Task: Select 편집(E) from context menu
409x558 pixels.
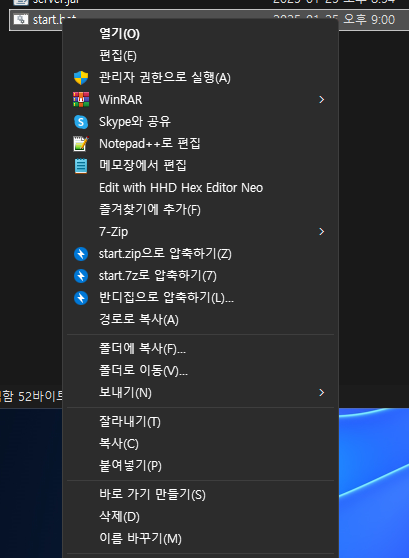Action: (200, 56)
